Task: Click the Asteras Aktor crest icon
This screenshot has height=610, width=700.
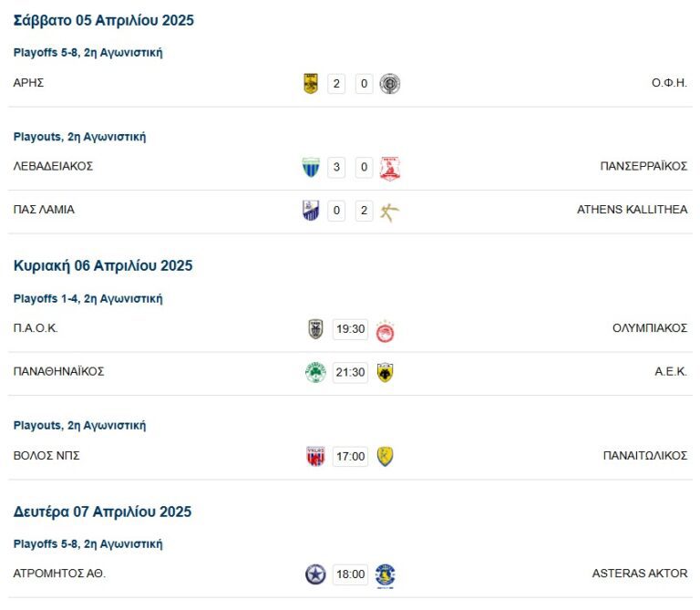Action: [385, 574]
